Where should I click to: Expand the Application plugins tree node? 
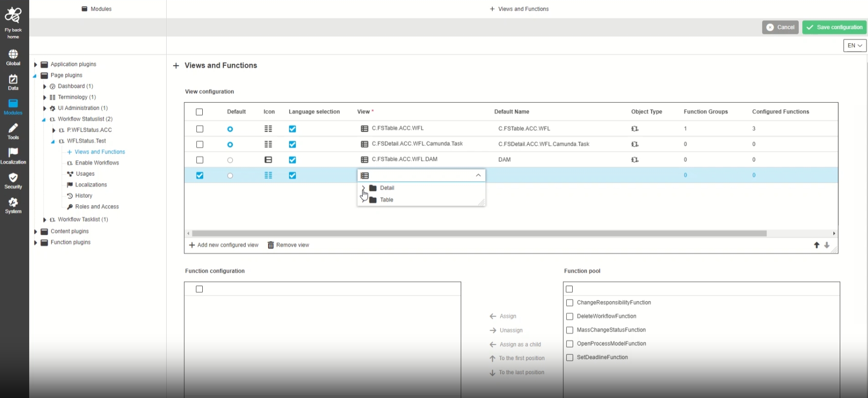click(36, 64)
